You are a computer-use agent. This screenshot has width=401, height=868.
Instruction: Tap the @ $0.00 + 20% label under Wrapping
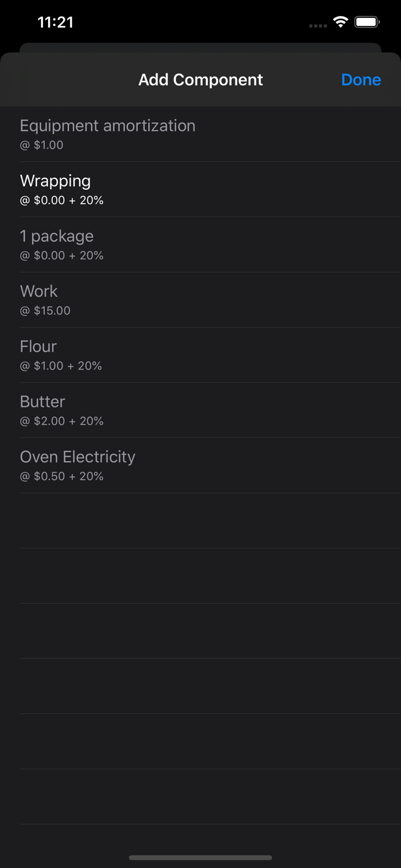(x=61, y=200)
